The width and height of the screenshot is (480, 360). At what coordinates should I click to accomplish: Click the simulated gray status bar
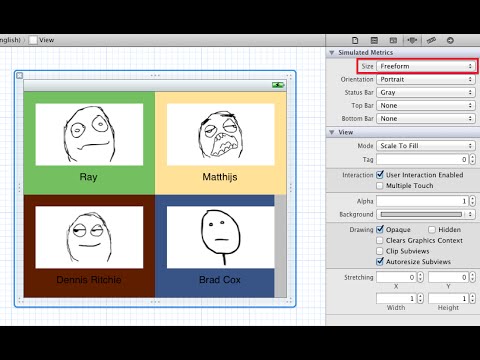click(x=155, y=86)
